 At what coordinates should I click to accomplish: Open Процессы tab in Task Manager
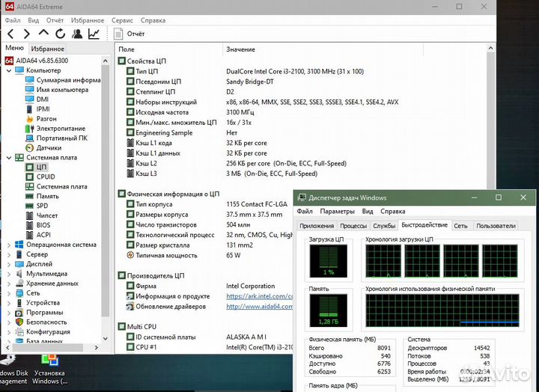pos(353,226)
